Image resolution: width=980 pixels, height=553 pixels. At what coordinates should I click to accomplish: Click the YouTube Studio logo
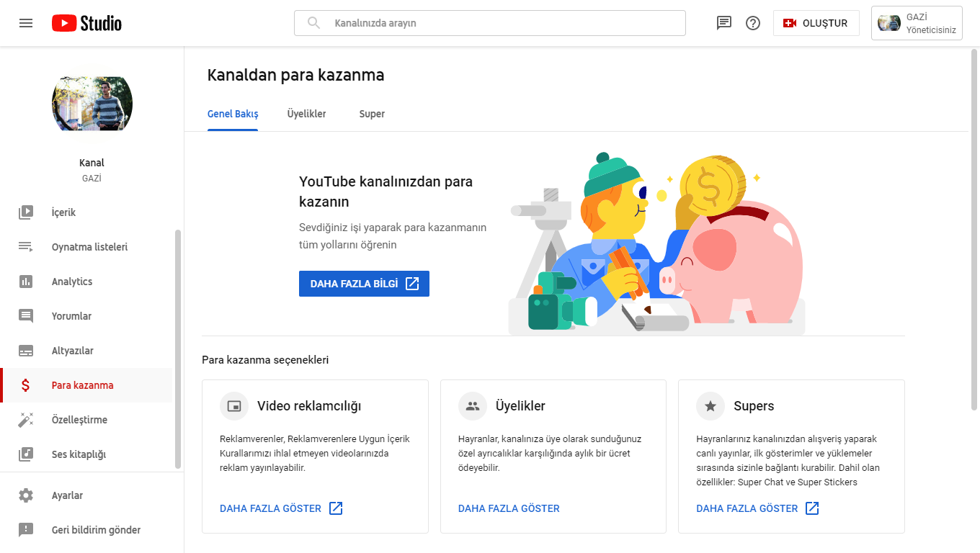pyautogui.click(x=86, y=23)
